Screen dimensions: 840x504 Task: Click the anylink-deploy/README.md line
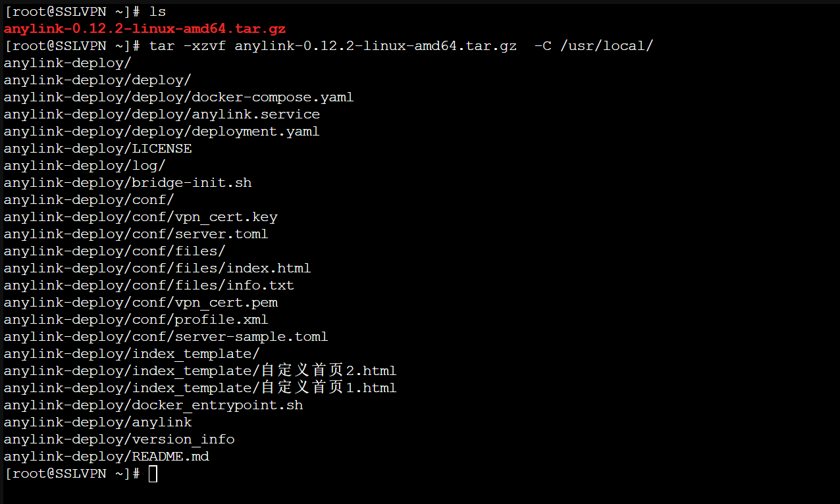[106, 457]
